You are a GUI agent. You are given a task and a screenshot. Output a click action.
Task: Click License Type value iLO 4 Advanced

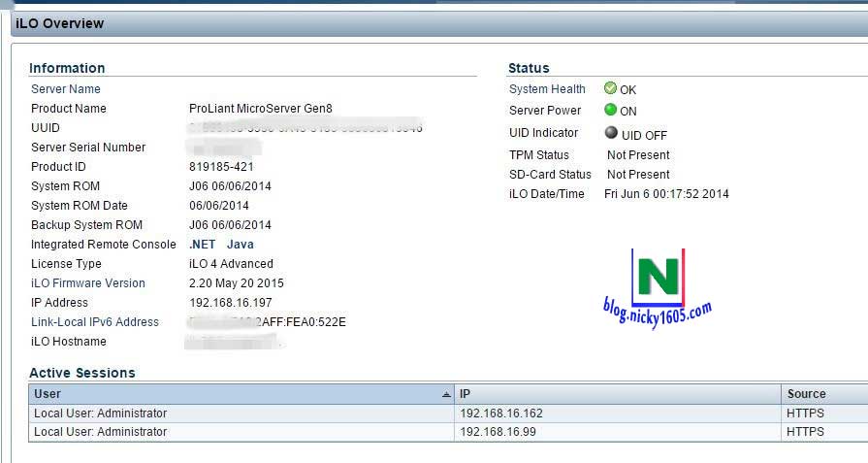tap(231, 264)
